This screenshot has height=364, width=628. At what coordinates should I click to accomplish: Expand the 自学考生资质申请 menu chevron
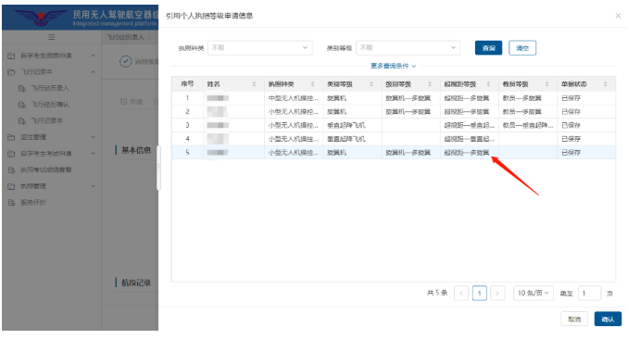tap(93, 56)
